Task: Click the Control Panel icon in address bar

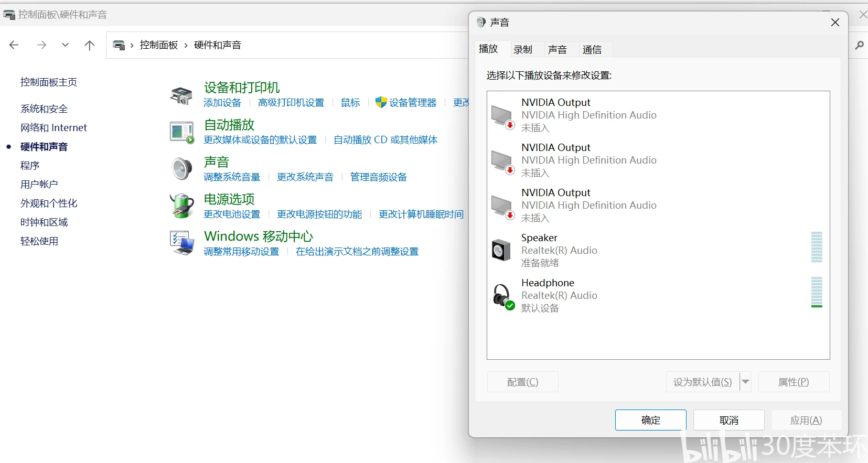Action: click(x=119, y=45)
